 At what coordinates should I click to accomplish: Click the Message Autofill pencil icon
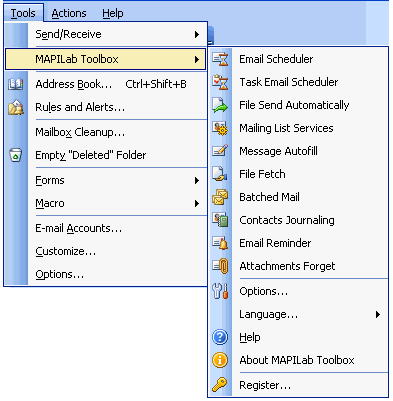coord(220,151)
